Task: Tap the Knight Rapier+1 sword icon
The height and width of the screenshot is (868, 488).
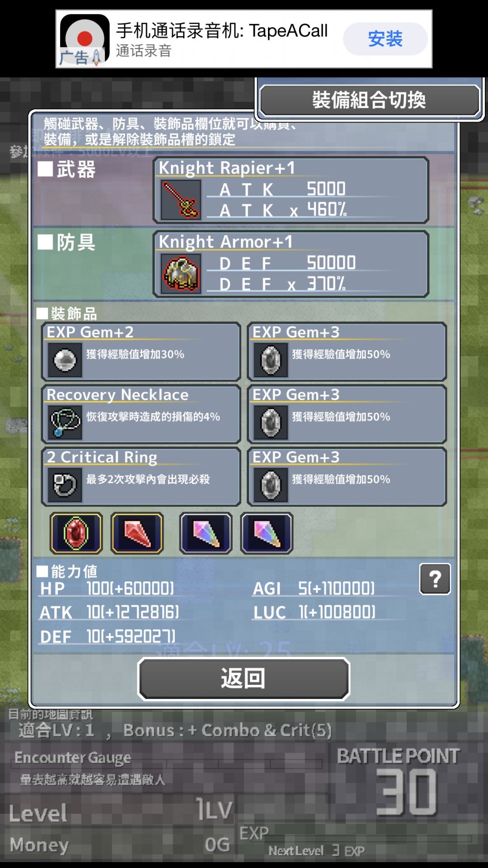Action: click(181, 199)
